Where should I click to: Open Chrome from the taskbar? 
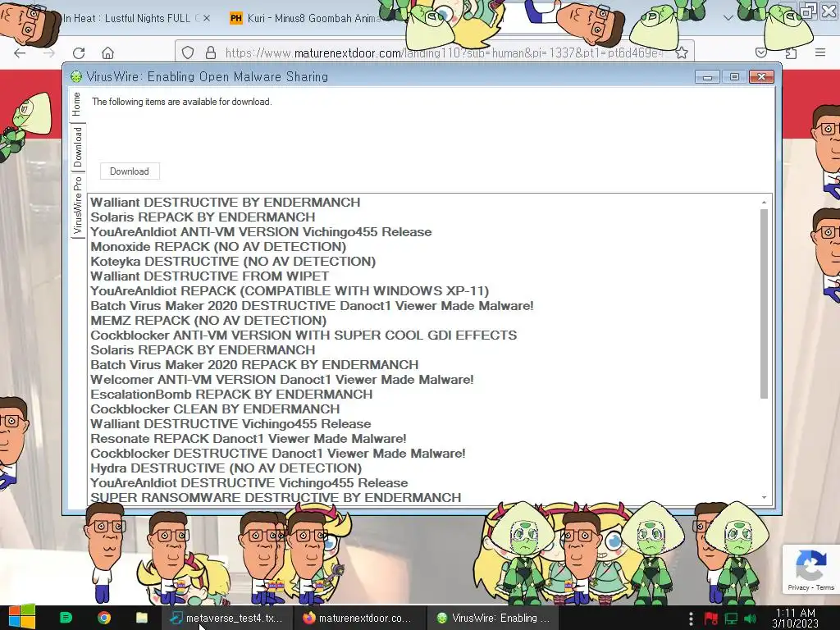pos(104,618)
